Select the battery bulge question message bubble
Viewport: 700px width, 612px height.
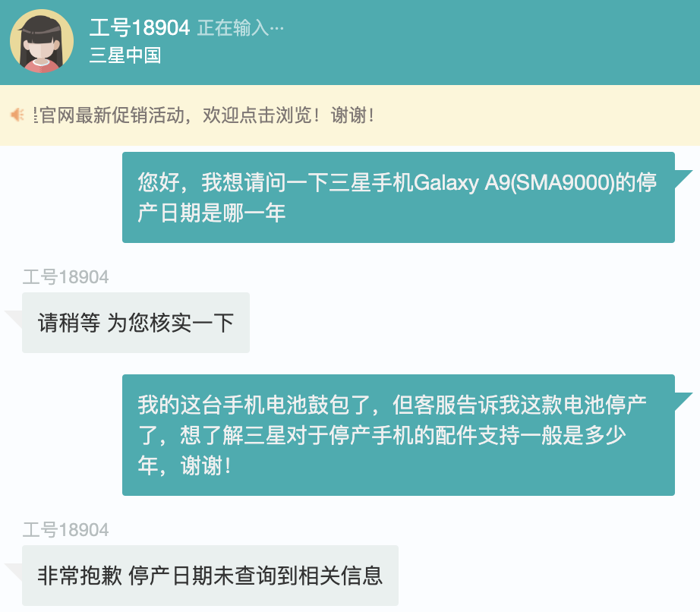399,435
